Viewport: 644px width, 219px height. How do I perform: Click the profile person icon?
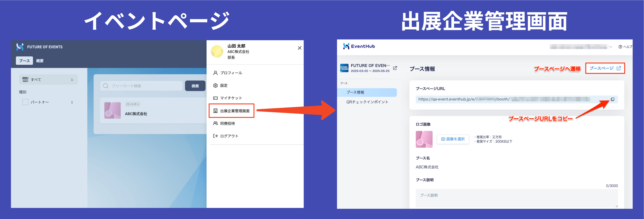(x=215, y=73)
